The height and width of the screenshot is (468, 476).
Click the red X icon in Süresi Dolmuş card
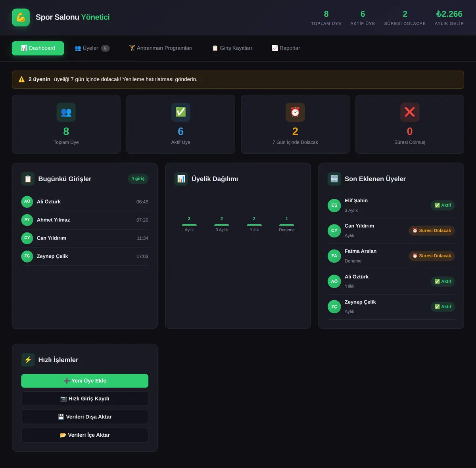(x=410, y=112)
